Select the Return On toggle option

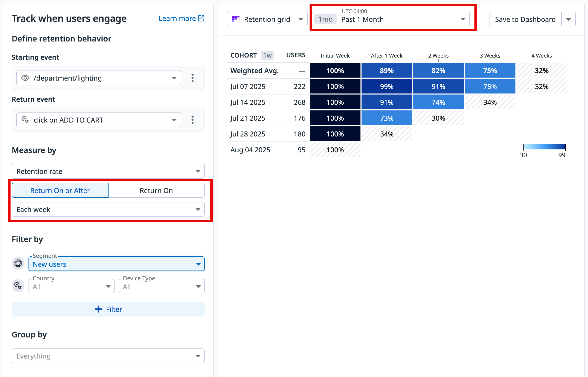pyautogui.click(x=156, y=190)
